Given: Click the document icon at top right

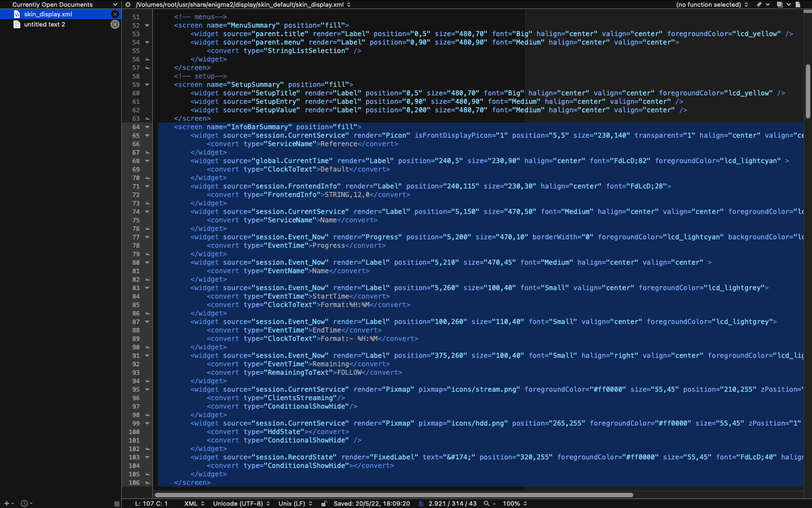Looking at the screenshot, I should point(798,5).
